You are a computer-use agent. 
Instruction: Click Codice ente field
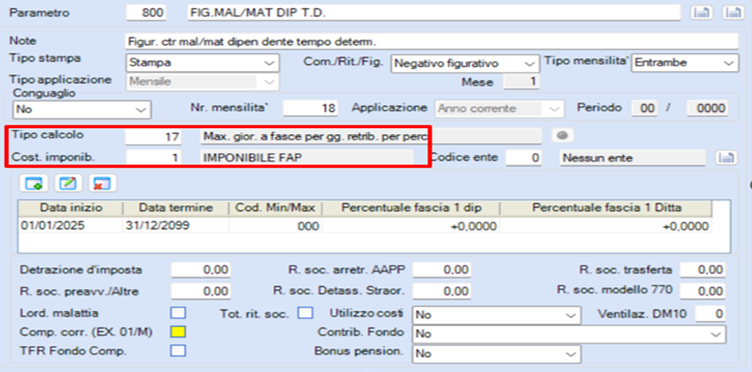coord(524,157)
